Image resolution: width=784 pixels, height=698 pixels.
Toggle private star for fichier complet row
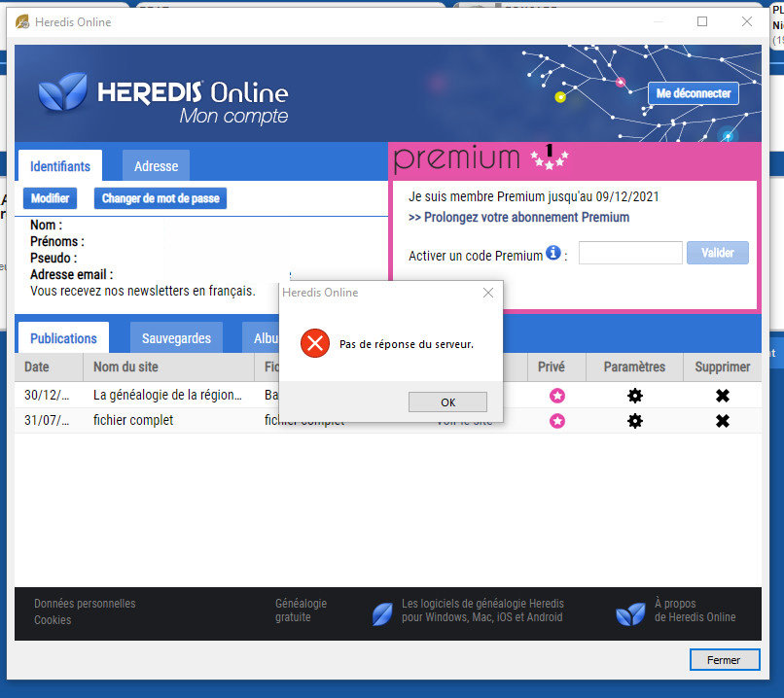[557, 421]
